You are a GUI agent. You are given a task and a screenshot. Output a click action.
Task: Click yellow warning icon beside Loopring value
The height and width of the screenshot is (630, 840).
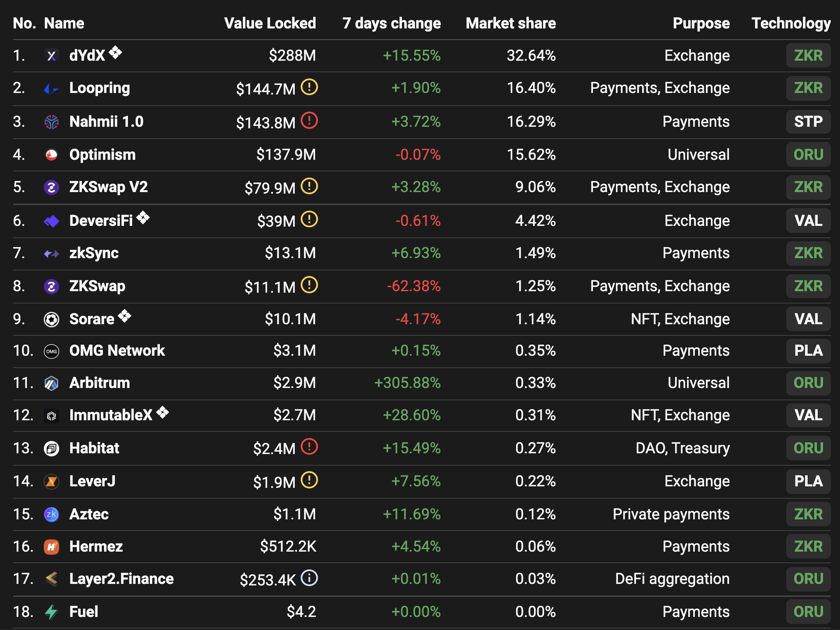click(x=309, y=87)
